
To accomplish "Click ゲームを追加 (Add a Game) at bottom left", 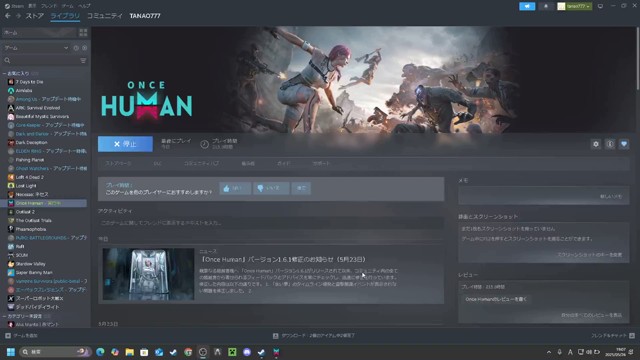I will click(x=21, y=336).
